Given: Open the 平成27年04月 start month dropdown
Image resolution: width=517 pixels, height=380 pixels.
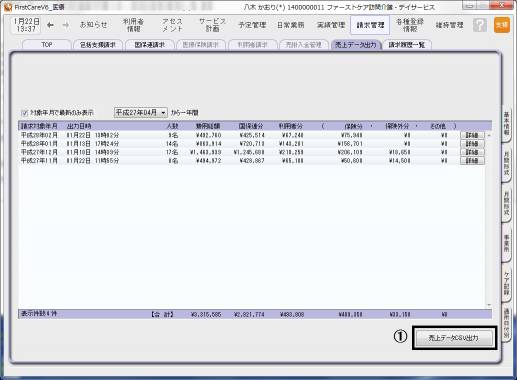Looking at the screenshot, I should 141,113.
